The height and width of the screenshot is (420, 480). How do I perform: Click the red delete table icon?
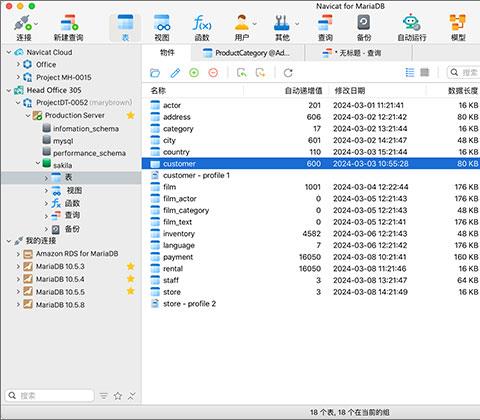click(x=213, y=73)
